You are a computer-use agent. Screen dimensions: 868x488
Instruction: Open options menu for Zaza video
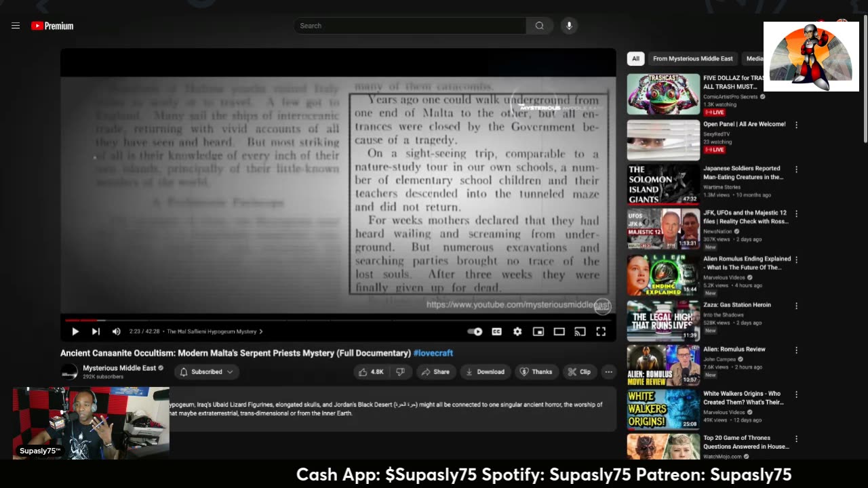click(796, 306)
